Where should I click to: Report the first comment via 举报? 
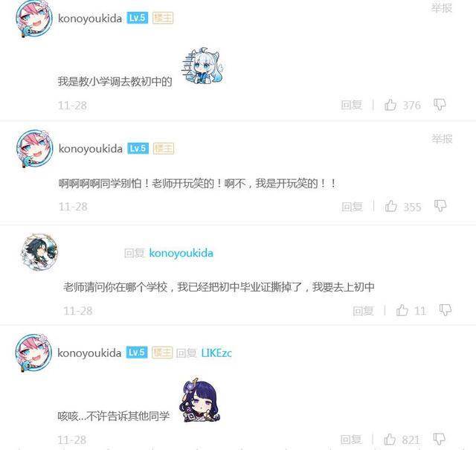[x=442, y=8]
